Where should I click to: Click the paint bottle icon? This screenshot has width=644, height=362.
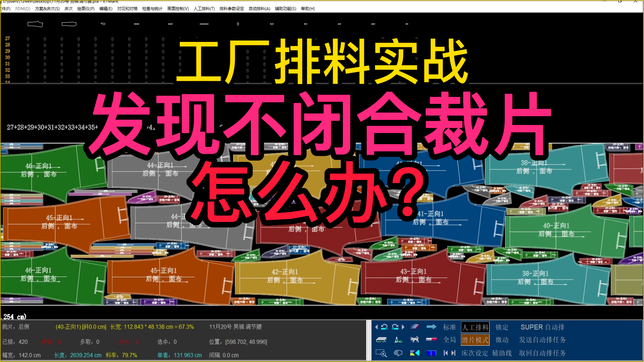398,340
